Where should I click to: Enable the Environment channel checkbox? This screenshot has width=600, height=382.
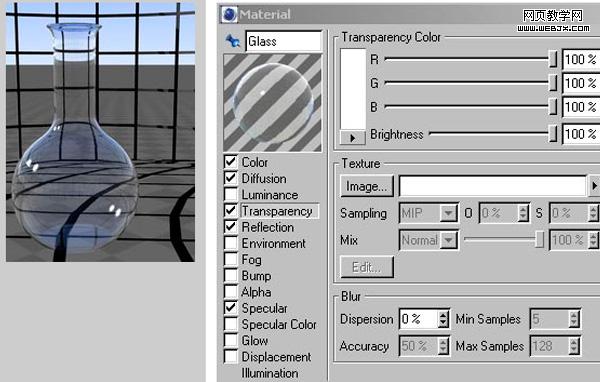[230, 243]
